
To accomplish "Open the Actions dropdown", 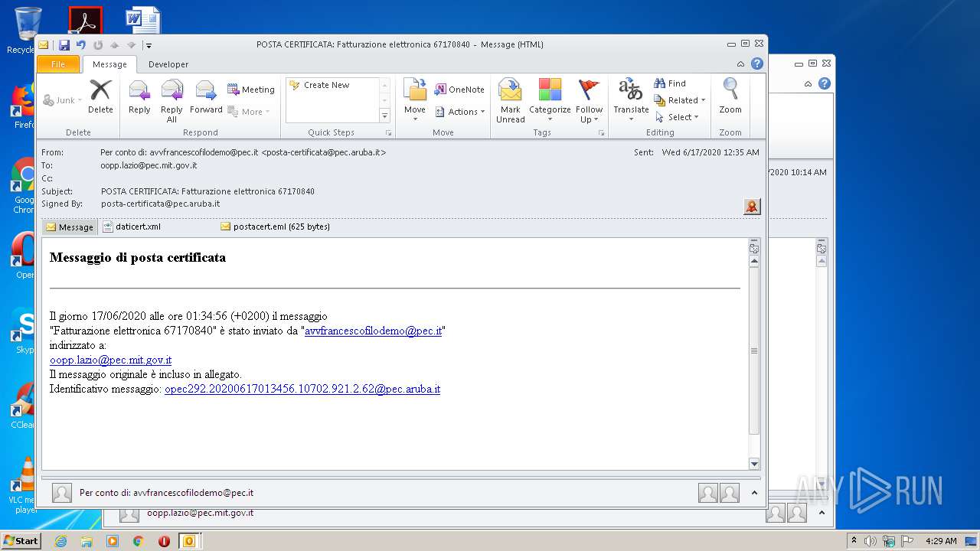I will (460, 112).
